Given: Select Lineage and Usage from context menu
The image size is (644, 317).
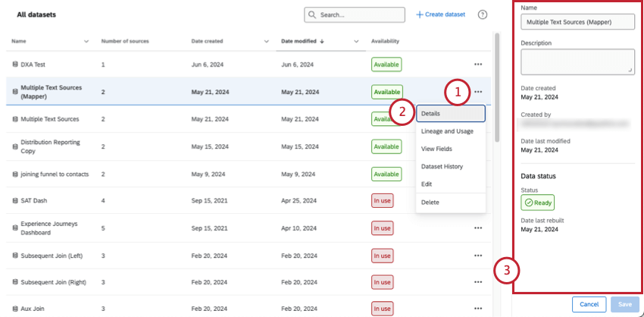Looking at the screenshot, I should pyautogui.click(x=447, y=131).
